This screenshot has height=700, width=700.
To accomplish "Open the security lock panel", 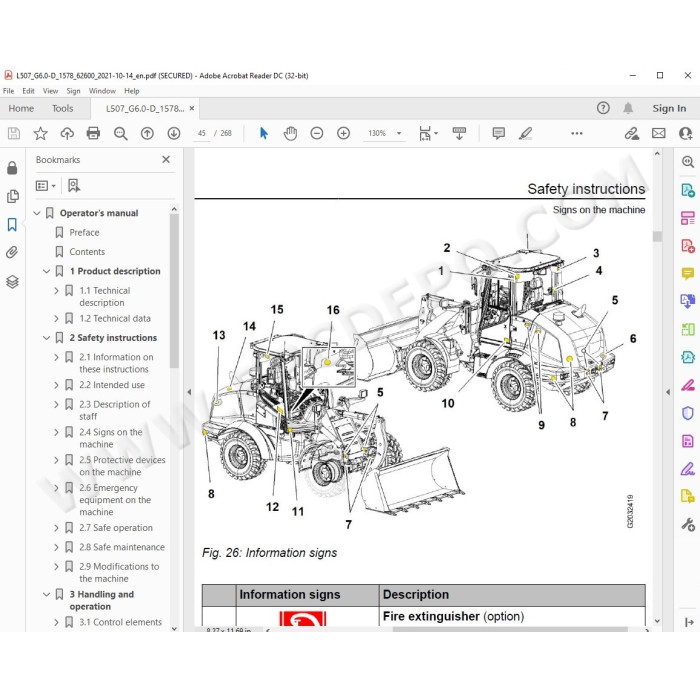I will (x=12, y=168).
